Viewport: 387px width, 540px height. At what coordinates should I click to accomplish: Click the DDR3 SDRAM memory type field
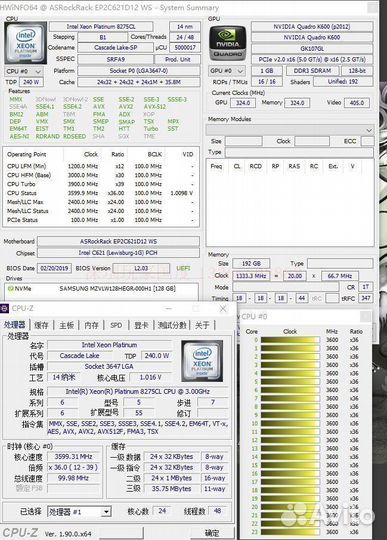[312, 71]
